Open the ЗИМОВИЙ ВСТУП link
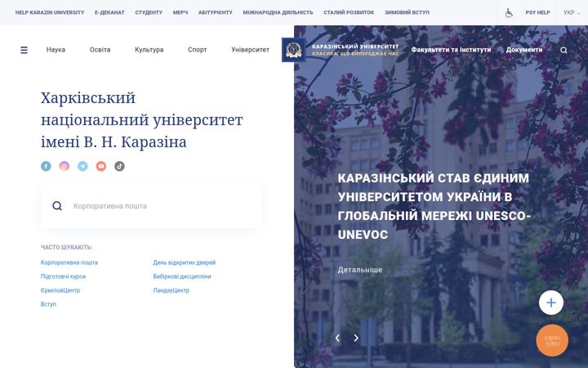 tap(407, 12)
